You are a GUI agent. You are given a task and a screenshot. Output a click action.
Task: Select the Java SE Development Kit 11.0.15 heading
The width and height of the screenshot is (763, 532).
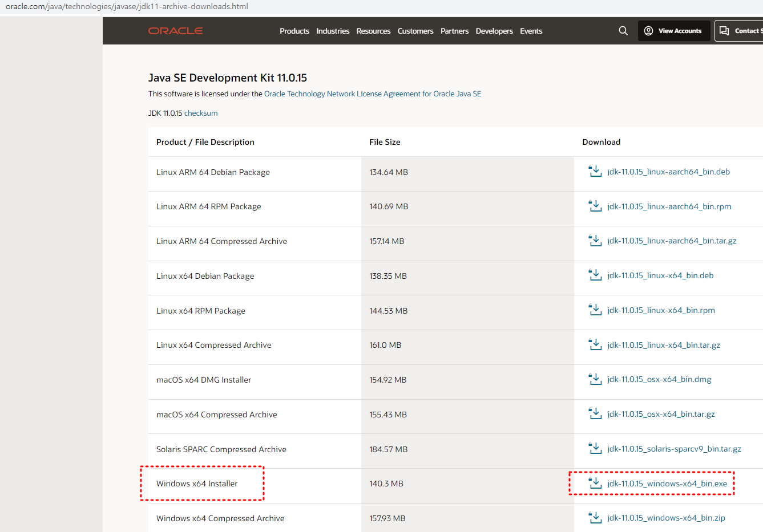(228, 78)
